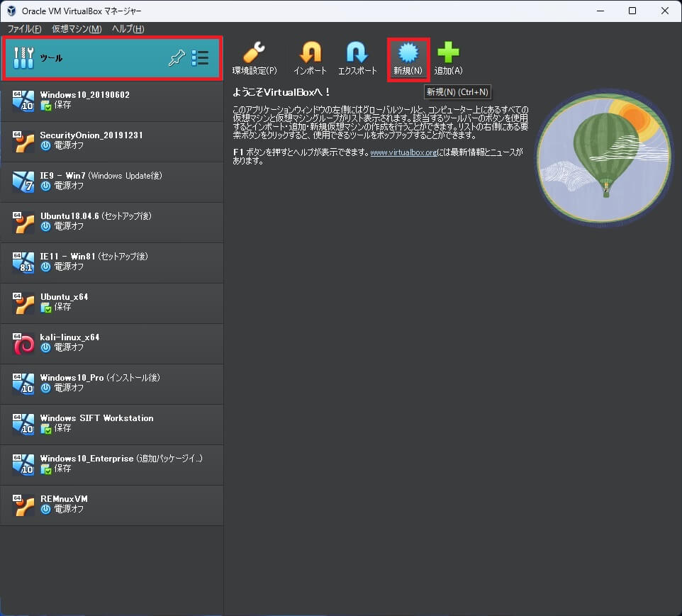Screen dimensions: 682x616
Task: Click the Windows10_Enterprise OS icon
Action: 23,464
